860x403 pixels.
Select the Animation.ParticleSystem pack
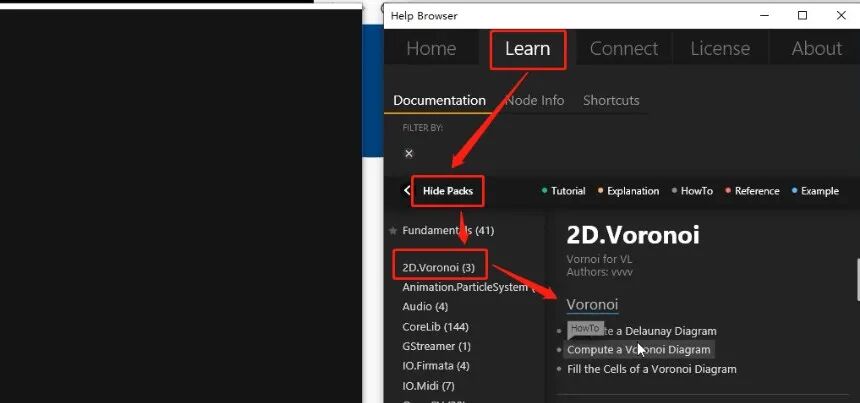pos(467,287)
